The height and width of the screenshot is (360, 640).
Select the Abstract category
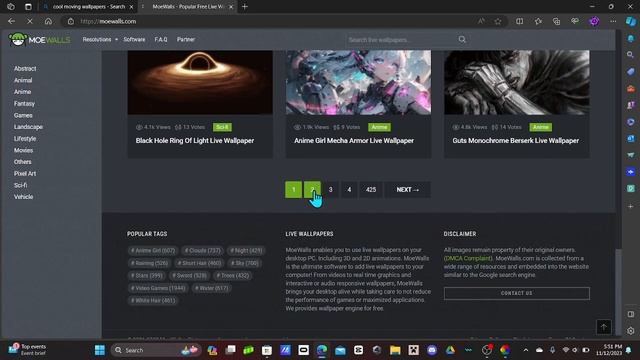click(25, 69)
